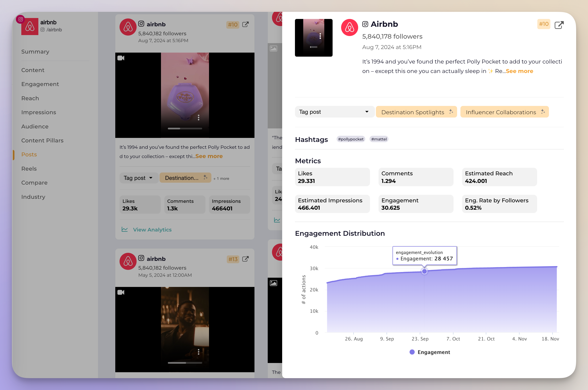Image resolution: width=588 pixels, height=390 pixels.
Task: Select Reach in sidebar
Action: click(x=30, y=98)
